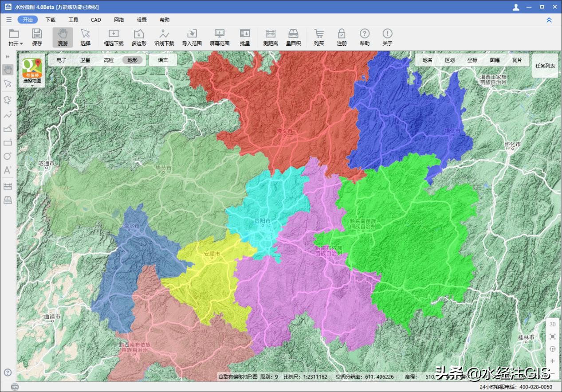Switch map type to 高程 elevation
Screen dimensions: 562x392
tap(109, 60)
